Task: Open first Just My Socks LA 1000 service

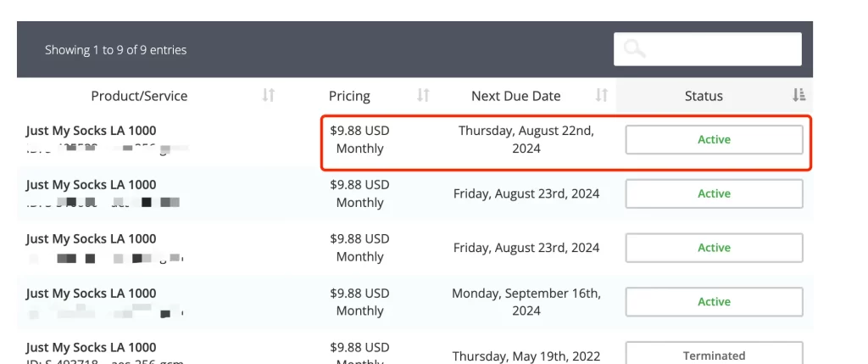Action: [91, 131]
